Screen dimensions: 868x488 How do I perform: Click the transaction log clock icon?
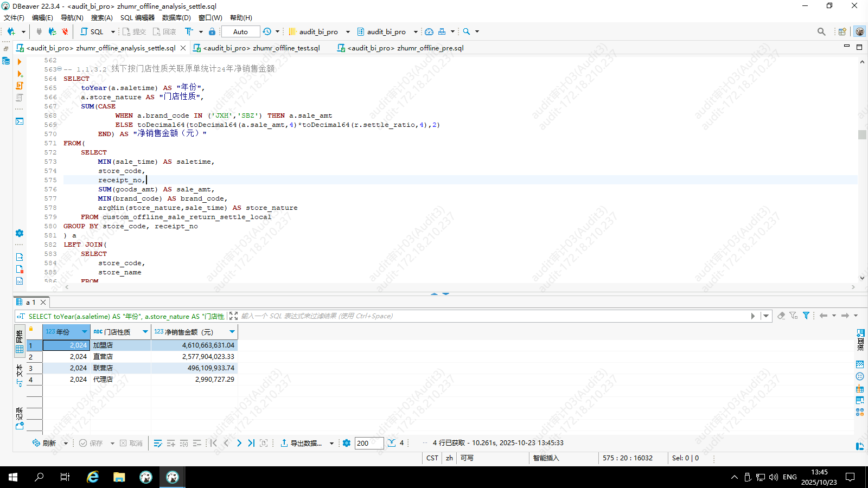click(267, 31)
